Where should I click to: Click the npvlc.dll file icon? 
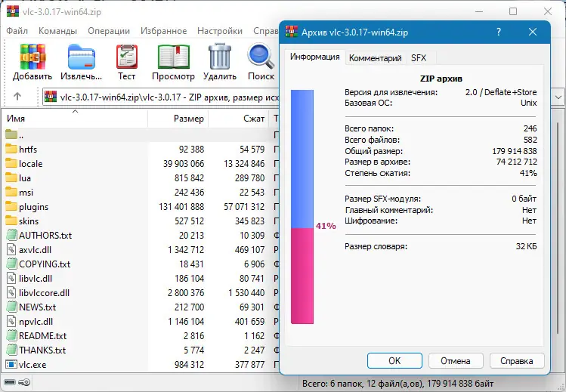[x=11, y=321]
